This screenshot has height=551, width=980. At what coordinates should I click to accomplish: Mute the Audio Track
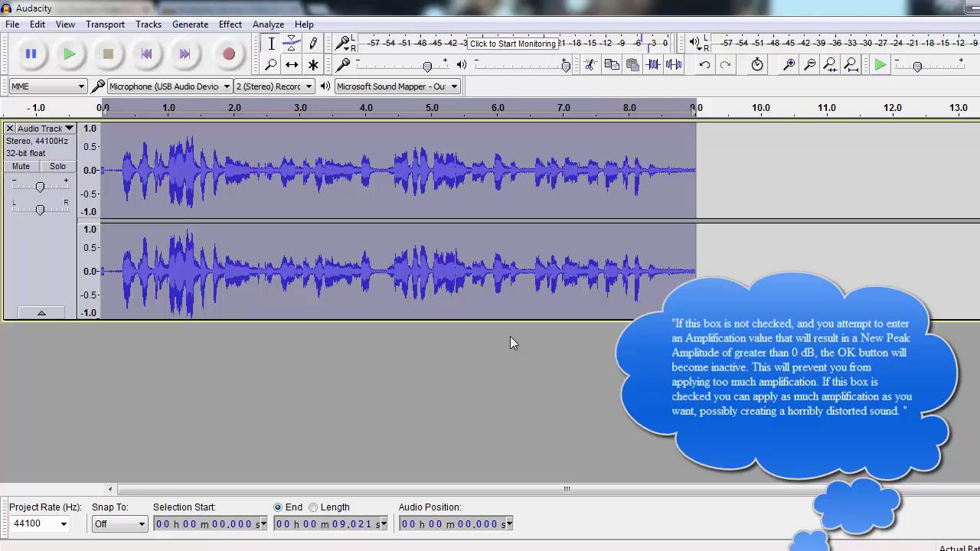point(21,166)
